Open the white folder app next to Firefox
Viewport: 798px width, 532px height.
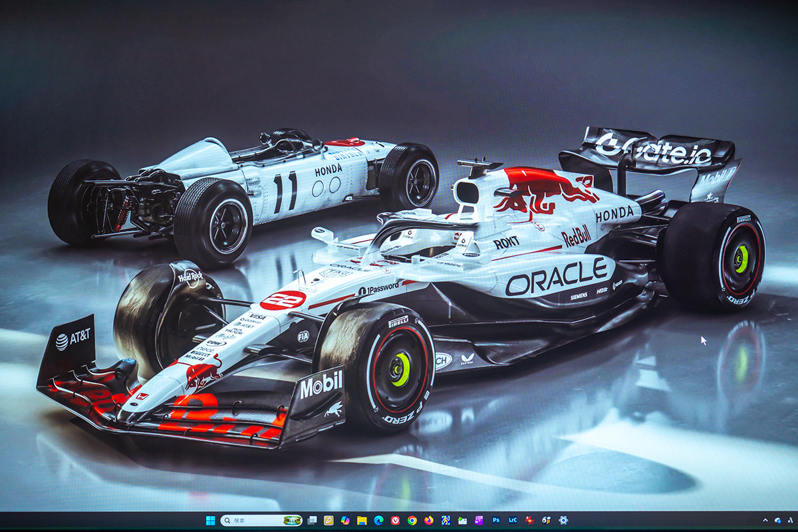pyautogui.click(x=462, y=520)
